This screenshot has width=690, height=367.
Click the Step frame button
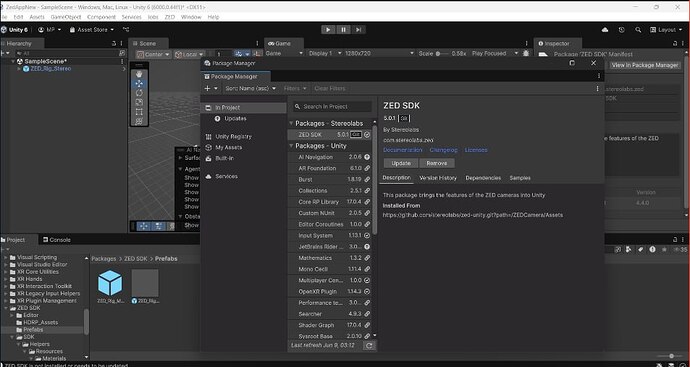coord(359,30)
